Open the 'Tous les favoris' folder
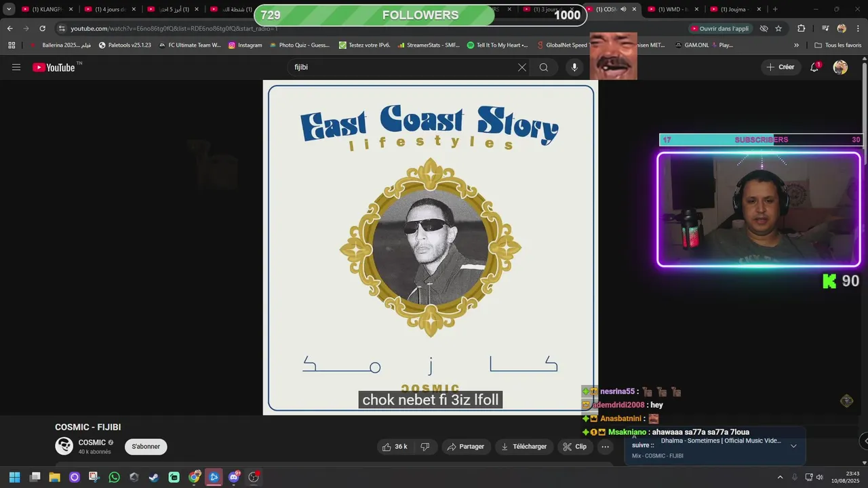 click(x=838, y=45)
